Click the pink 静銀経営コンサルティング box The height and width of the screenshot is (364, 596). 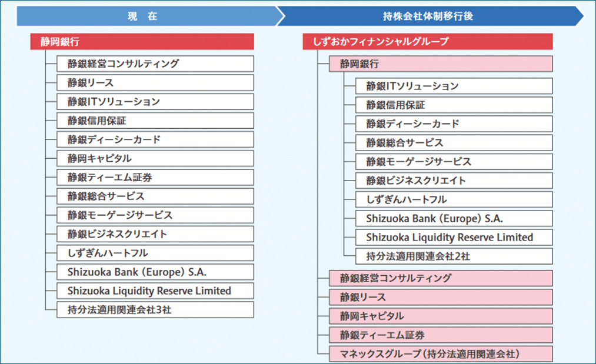click(441, 278)
